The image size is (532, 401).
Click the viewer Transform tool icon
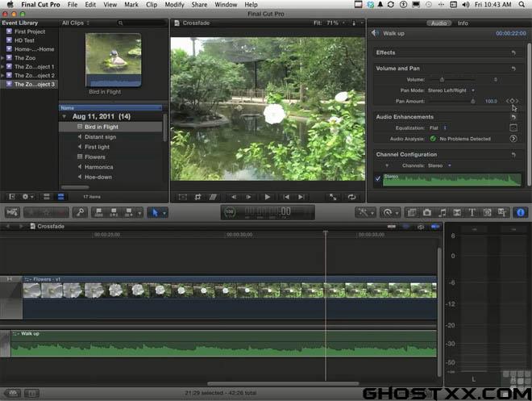(182, 197)
